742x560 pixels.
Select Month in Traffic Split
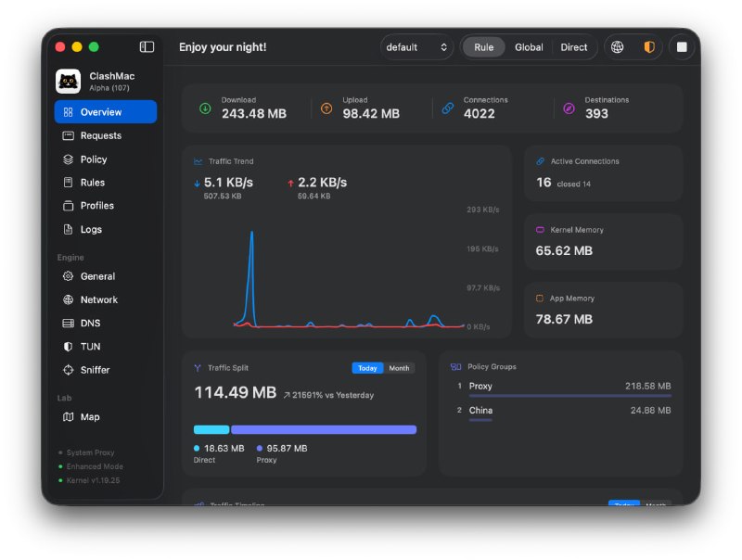[399, 368]
